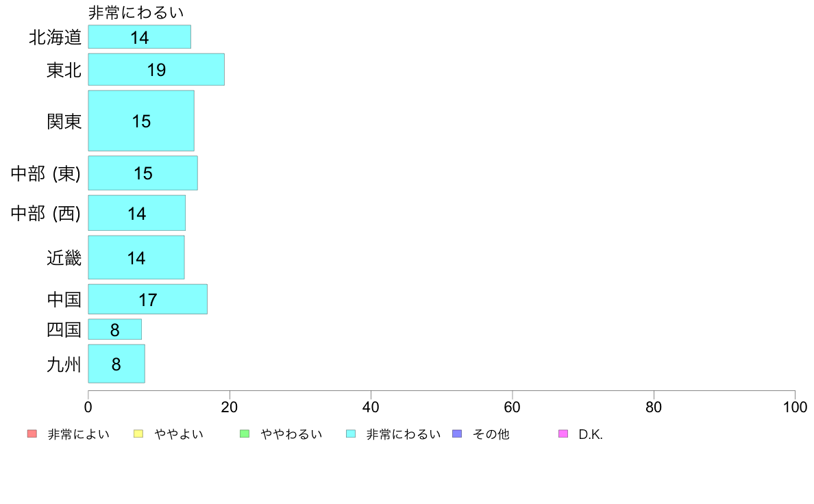Image resolution: width=814 pixels, height=504 pixels.
Task: Click the 100 tick on x-axis
Action: (x=795, y=407)
